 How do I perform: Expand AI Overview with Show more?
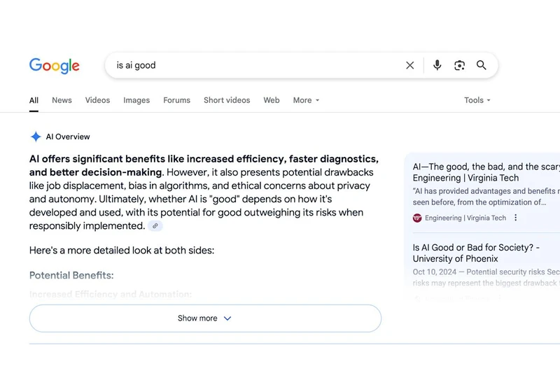(x=205, y=318)
